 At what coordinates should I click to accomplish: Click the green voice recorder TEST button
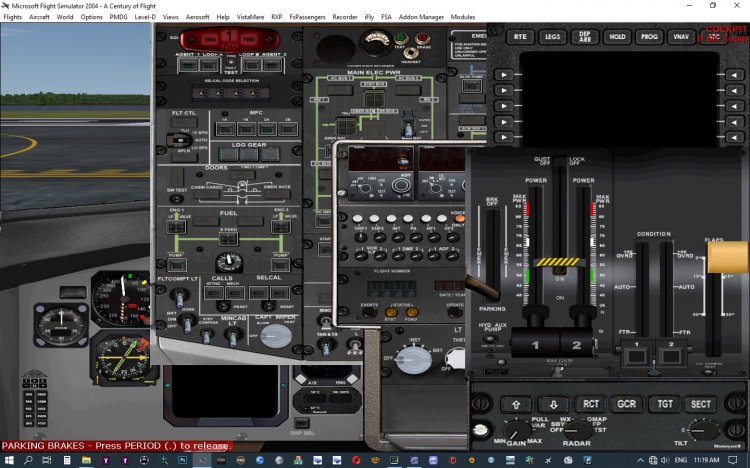click(x=400, y=38)
